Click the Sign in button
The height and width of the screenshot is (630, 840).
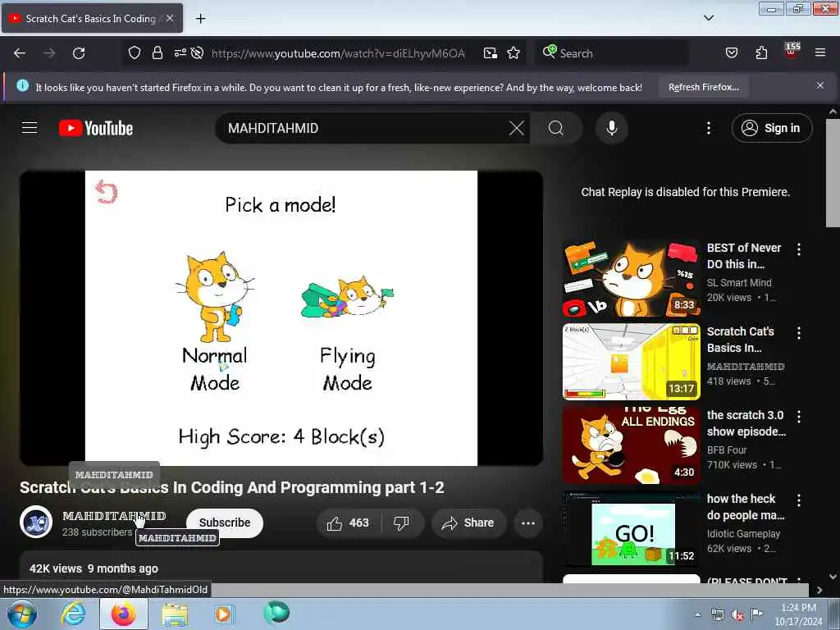click(x=772, y=128)
